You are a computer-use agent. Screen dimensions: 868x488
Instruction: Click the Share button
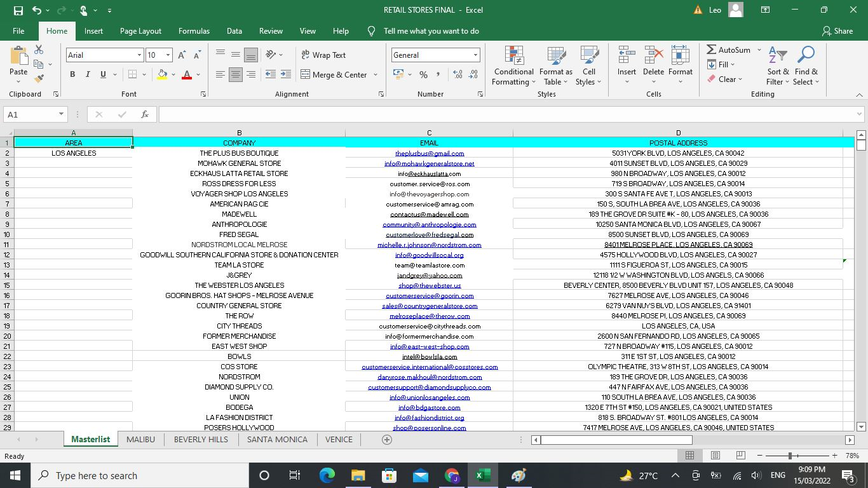click(x=837, y=30)
